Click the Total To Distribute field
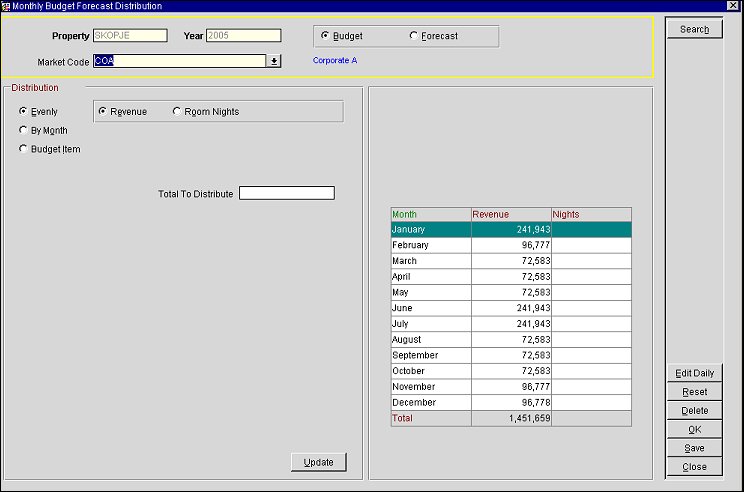 coord(286,193)
